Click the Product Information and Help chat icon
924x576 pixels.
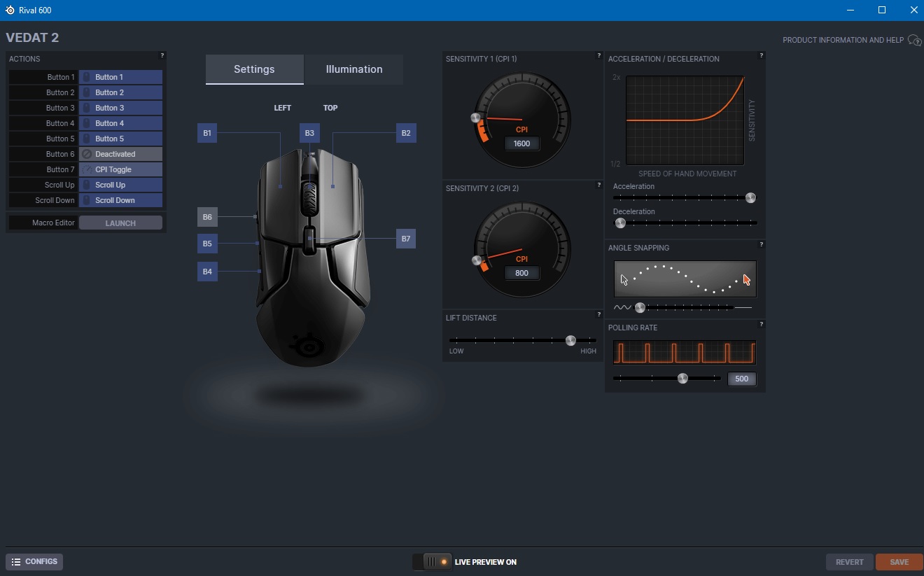point(914,41)
